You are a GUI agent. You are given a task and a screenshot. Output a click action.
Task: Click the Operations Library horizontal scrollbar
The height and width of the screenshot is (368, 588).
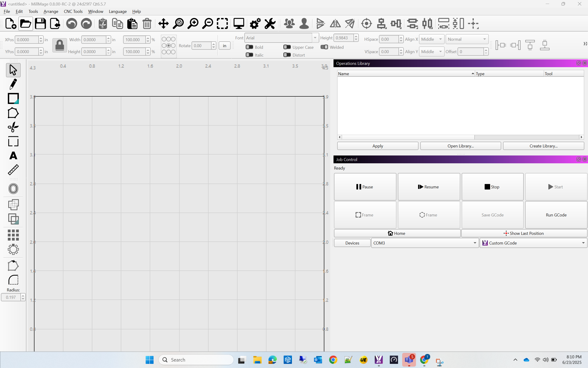tap(461, 137)
